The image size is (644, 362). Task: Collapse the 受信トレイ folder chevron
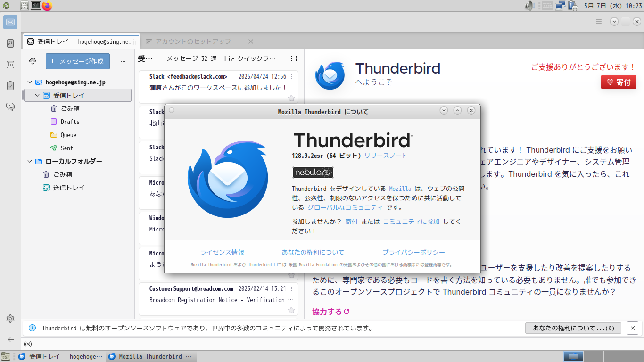coord(38,95)
